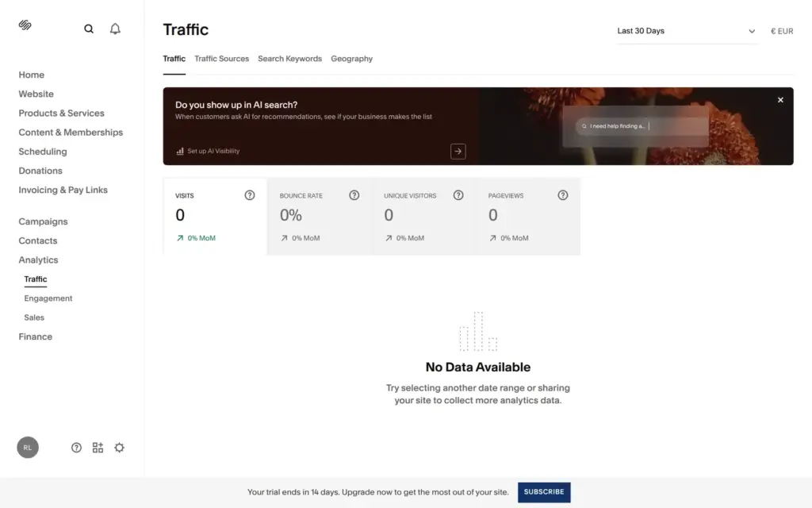Open help tooltip for Unique Visitors
This screenshot has width=812, height=508.
458,195
